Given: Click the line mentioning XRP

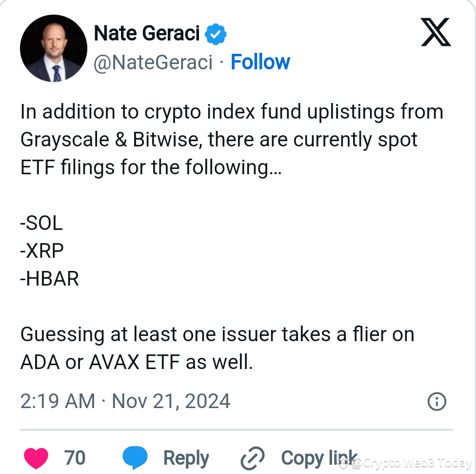Looking at the screenshot, I should click(x=42, y=250).
